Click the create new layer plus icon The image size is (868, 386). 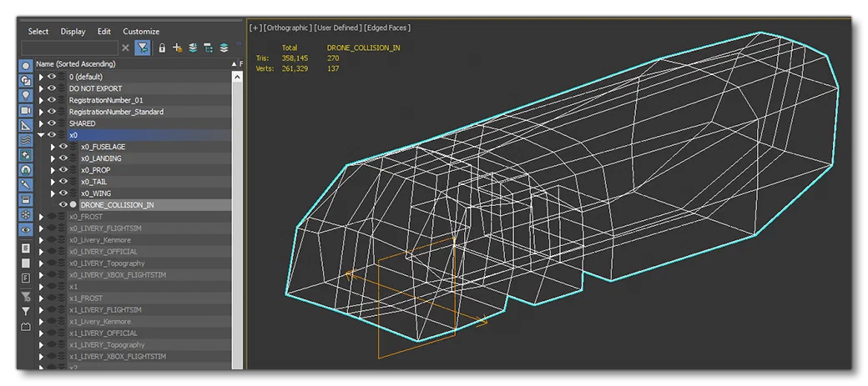pyautogui.click(x=177, y=48)
